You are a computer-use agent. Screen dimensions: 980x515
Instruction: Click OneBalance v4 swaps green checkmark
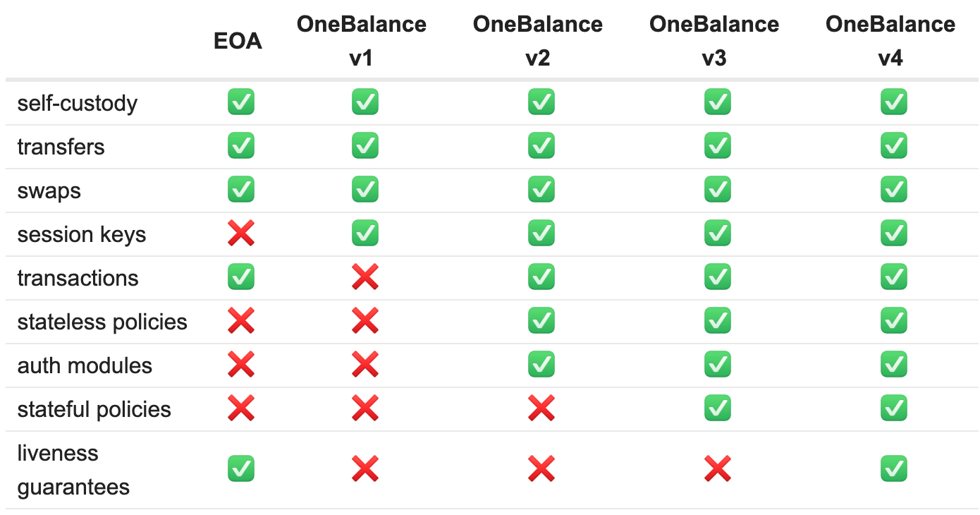click(894, 190)
